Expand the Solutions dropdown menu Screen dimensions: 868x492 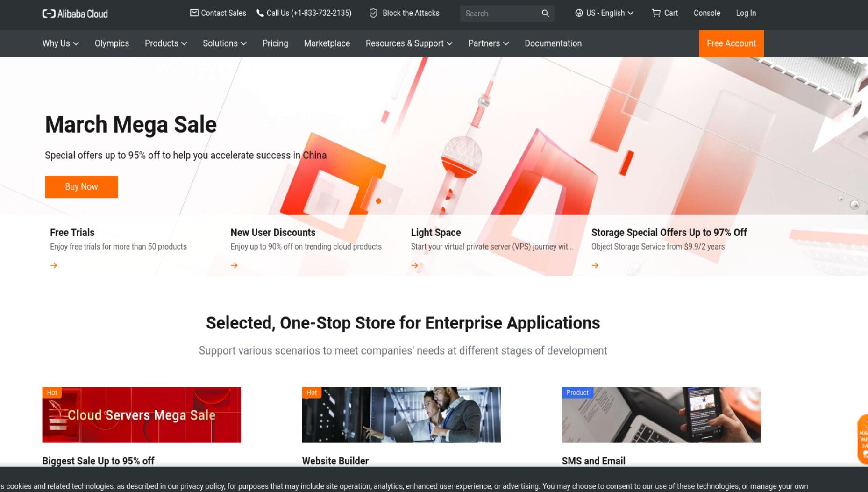point(225,43)
